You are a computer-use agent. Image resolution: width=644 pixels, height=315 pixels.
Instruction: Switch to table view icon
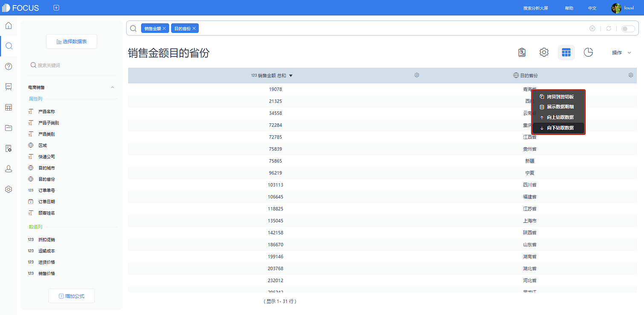(x=566, y=52)
